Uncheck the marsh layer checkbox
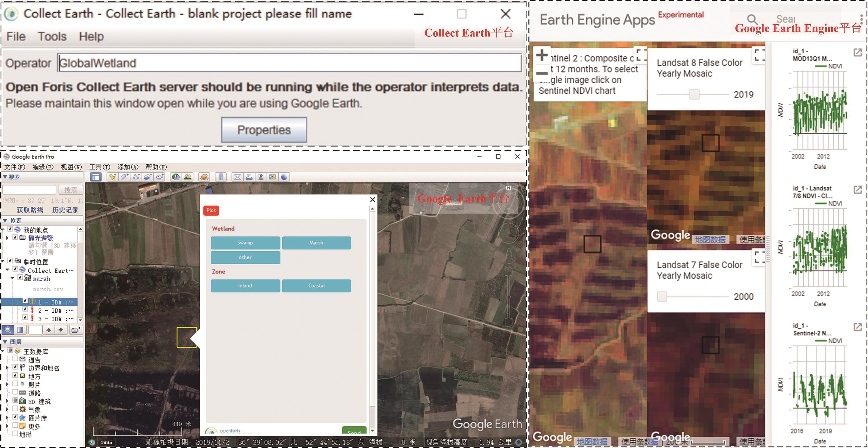Viewport: 868px width, 448px height. click(20, 277)
